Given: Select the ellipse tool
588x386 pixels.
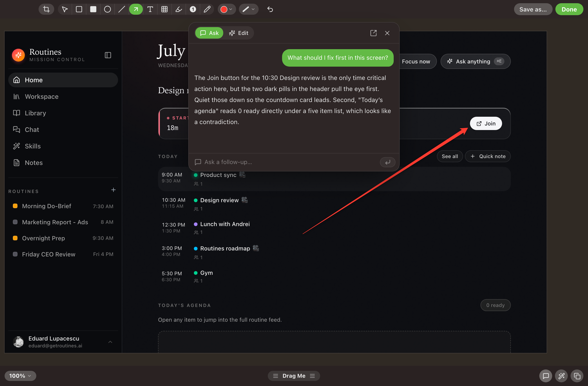Looking at the screenshot, I should 107,9.
